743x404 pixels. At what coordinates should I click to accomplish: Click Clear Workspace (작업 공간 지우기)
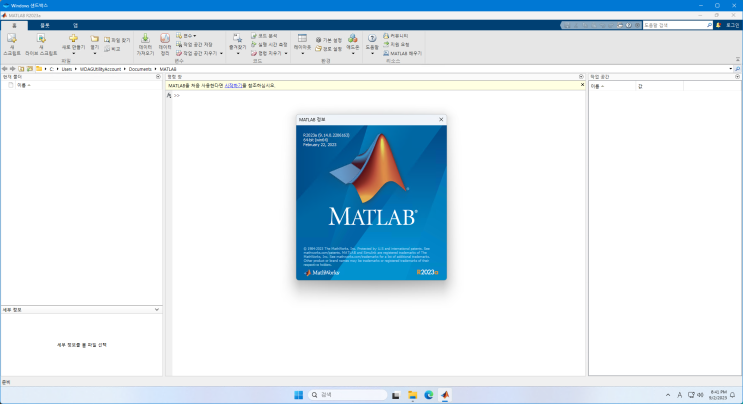coord(197,54)
